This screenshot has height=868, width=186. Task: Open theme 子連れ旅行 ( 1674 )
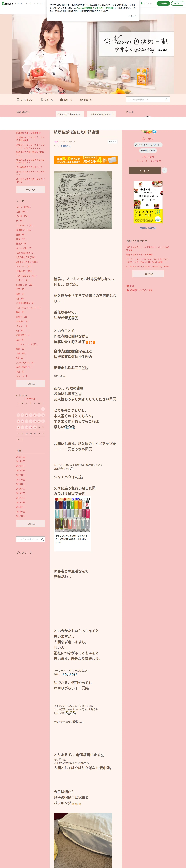25,271
